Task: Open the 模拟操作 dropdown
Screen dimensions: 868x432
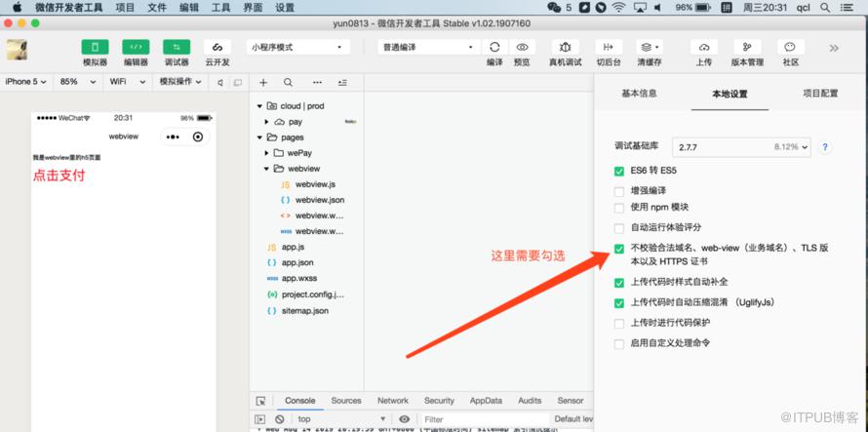Action: point(180,82)
